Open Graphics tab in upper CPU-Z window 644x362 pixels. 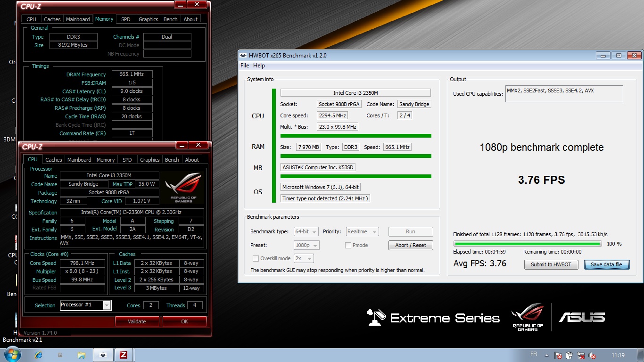pyautogui.click(x=148, y=19)
